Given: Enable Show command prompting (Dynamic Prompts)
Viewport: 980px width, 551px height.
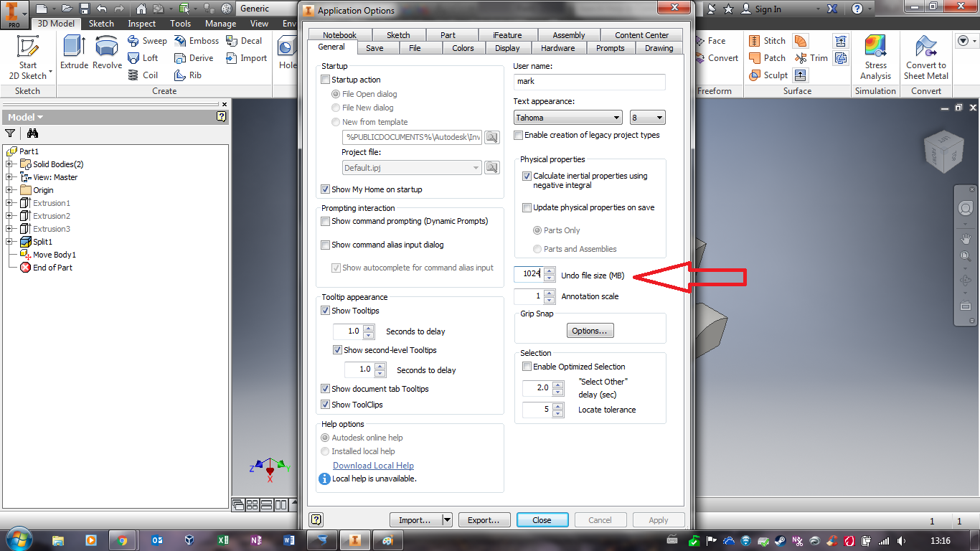Looking at the screenshot, I should (x=326, y=222).
